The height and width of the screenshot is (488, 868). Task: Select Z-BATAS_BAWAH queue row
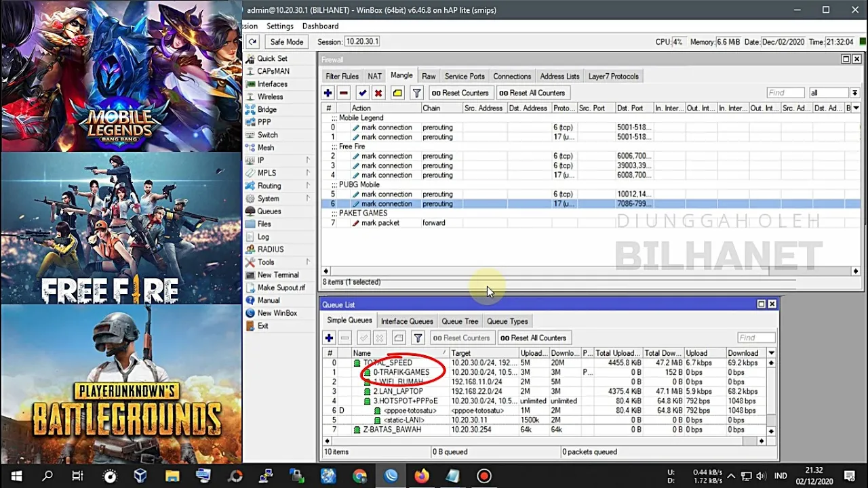point(545,429)
